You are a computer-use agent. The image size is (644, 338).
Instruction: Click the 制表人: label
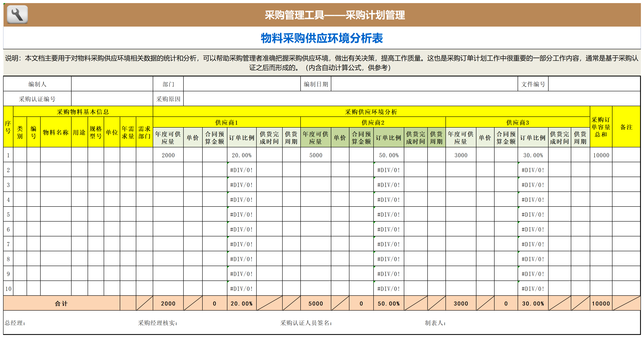[x=436, y=323]
